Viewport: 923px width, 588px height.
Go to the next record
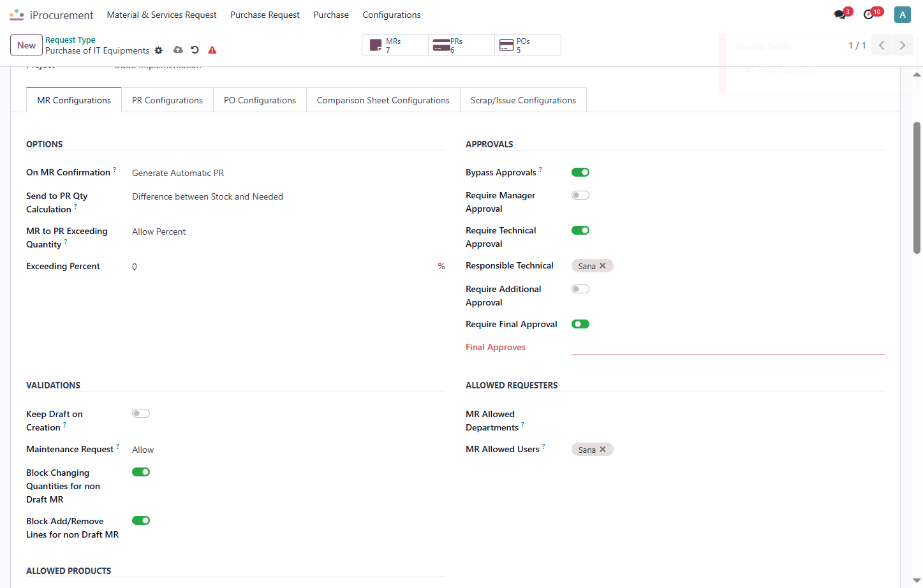[902, 45]
